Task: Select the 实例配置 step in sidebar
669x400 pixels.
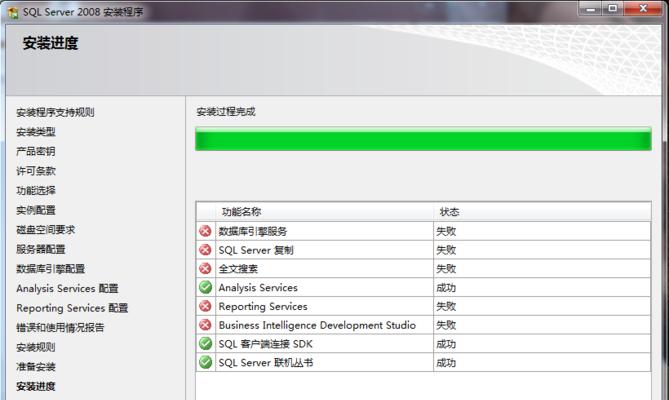Action: [x=36, y=210]
